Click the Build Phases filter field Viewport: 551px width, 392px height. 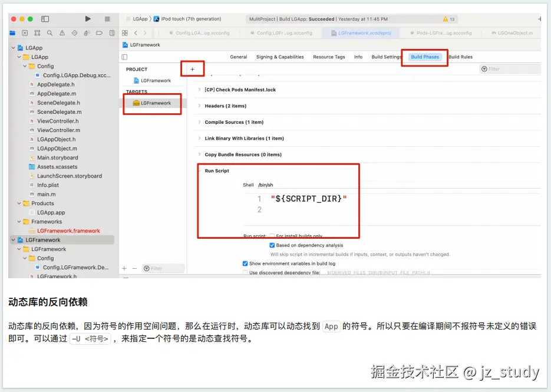click(x=510, y=69)
